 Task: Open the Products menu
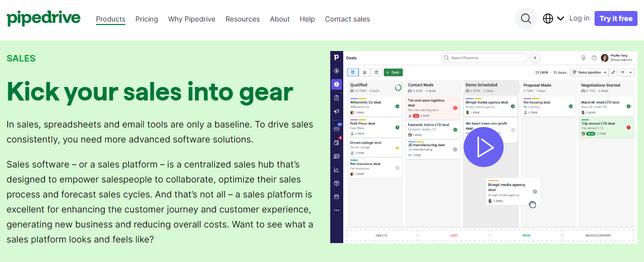click(110, 19)
